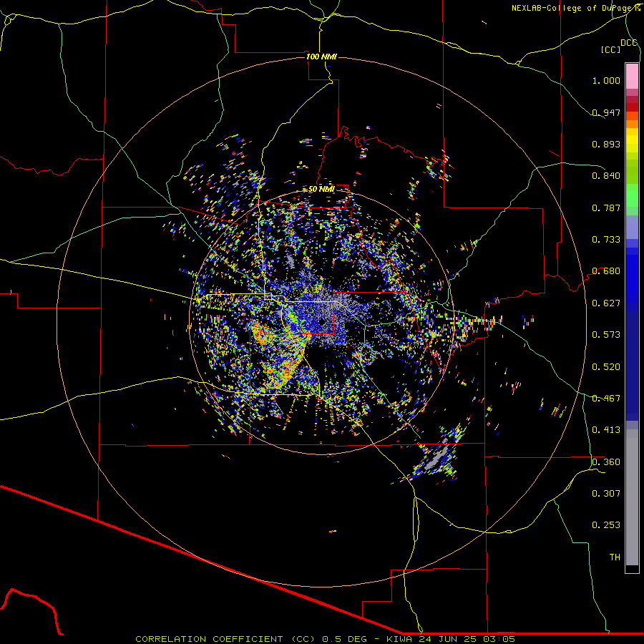Pick the gray segment of the color bar
This screenshot has height=644, width=644.
pos(632,497)
